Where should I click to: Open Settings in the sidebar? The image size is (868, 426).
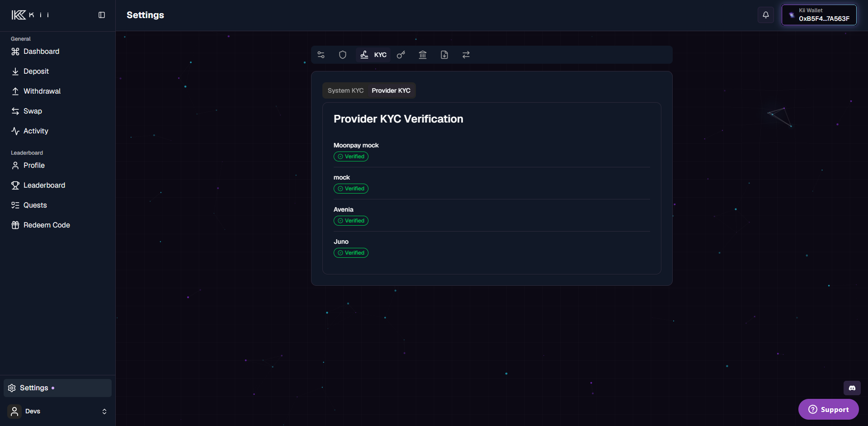pos(57,388)
